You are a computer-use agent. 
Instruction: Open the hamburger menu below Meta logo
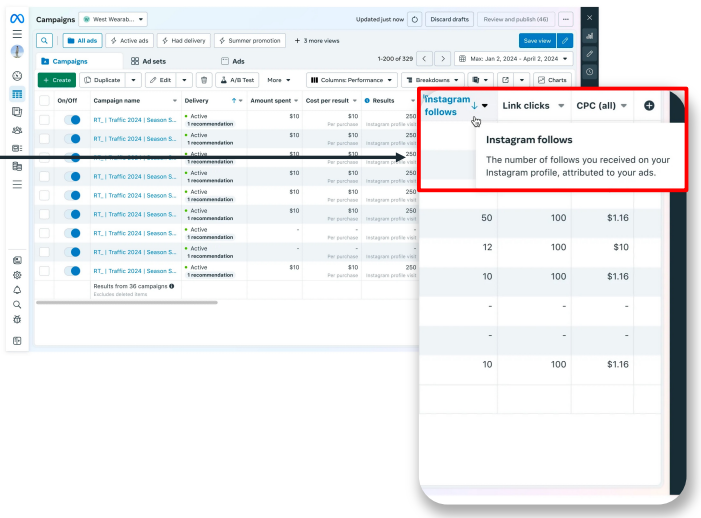click(x=17, y=34)
